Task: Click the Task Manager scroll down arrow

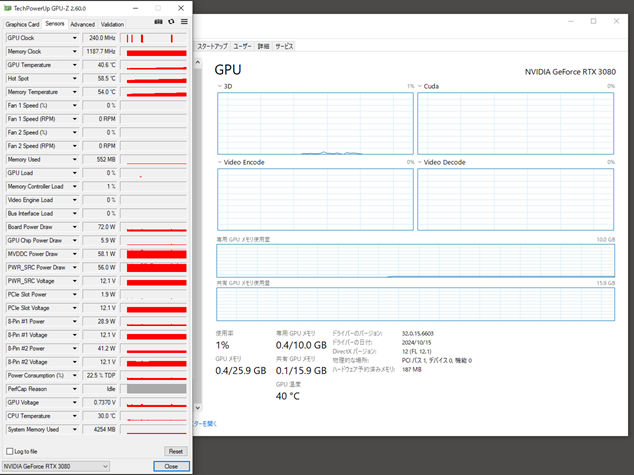Action: [198, 408]
